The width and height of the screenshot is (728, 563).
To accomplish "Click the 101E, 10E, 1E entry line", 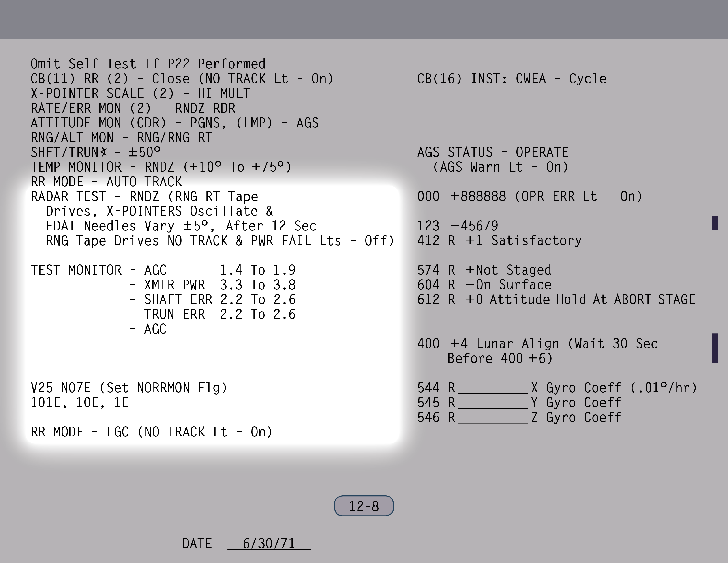I will click(80, 402).
